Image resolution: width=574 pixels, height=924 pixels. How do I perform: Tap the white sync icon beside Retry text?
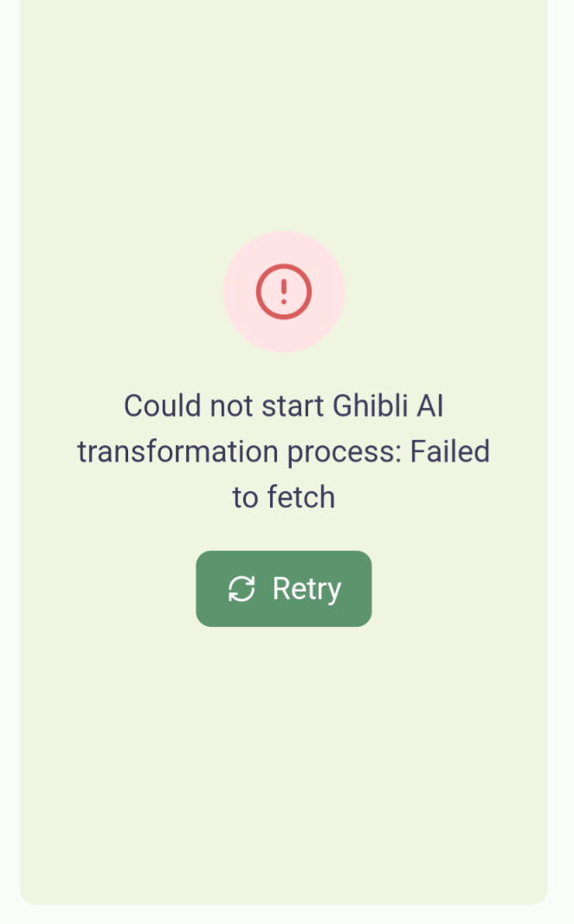point(242,589)
